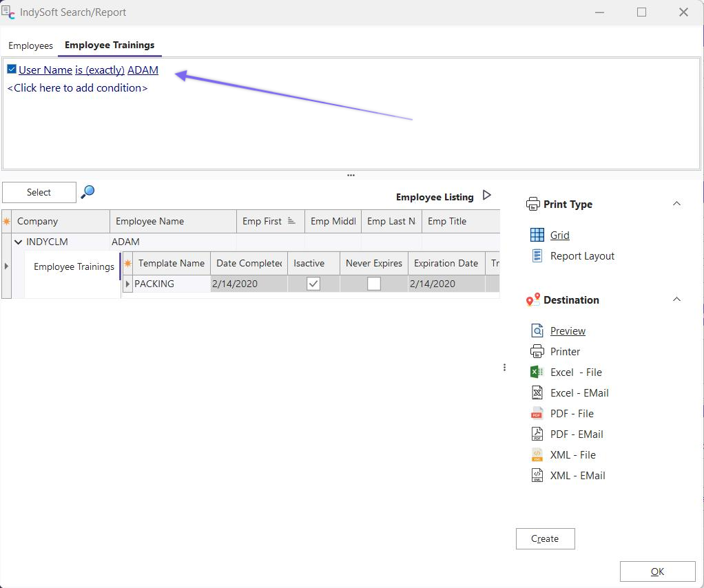Click the Emp First column header
Image resolution: width=704 pixels, height=588 pixels.
pyautogui.click(x=262, y=221)
